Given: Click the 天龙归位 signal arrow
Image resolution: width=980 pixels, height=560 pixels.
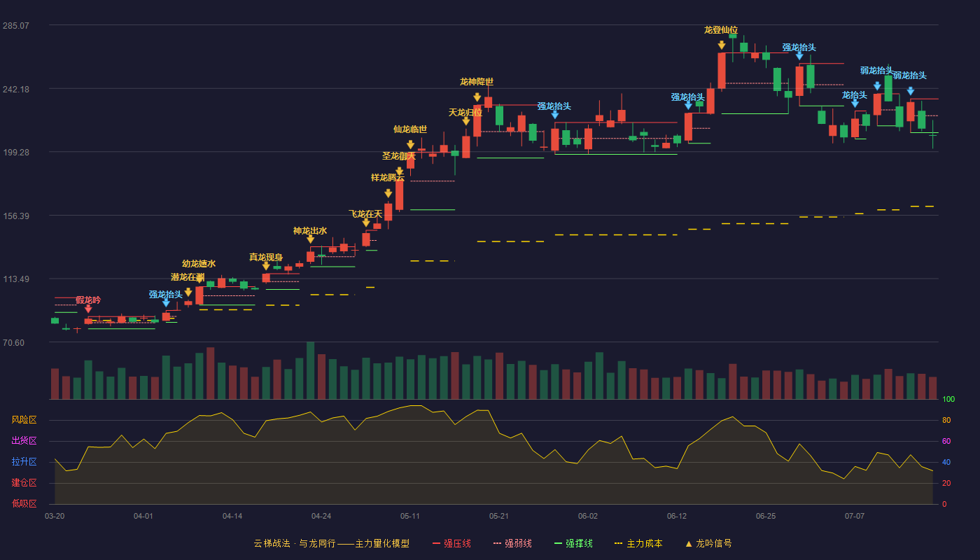Looking at the screenshot, I should (466, 121).
